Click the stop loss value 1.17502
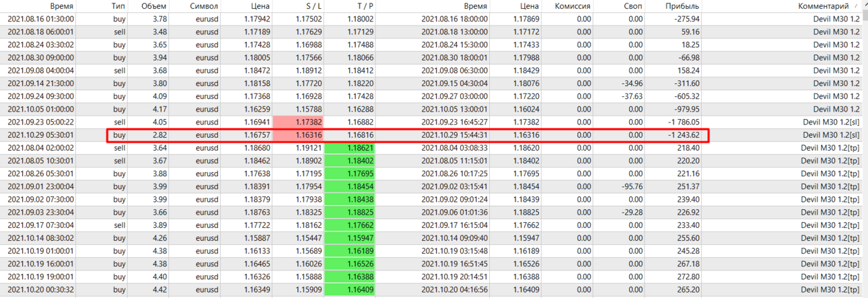This screenshot has width=868, height=298. pos(309,20)
